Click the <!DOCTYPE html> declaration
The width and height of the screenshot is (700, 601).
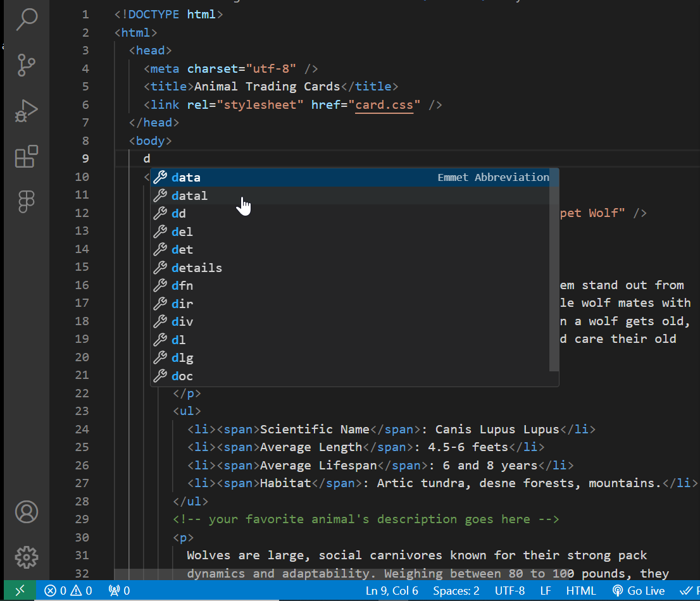[x=168, y=15]
